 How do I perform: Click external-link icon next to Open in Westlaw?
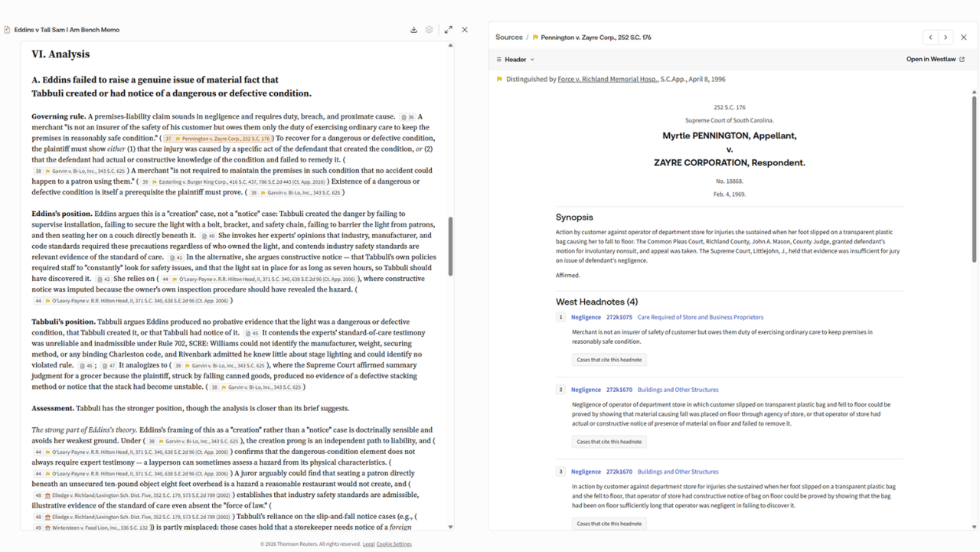pyautogui.click(x=962, y=59)
